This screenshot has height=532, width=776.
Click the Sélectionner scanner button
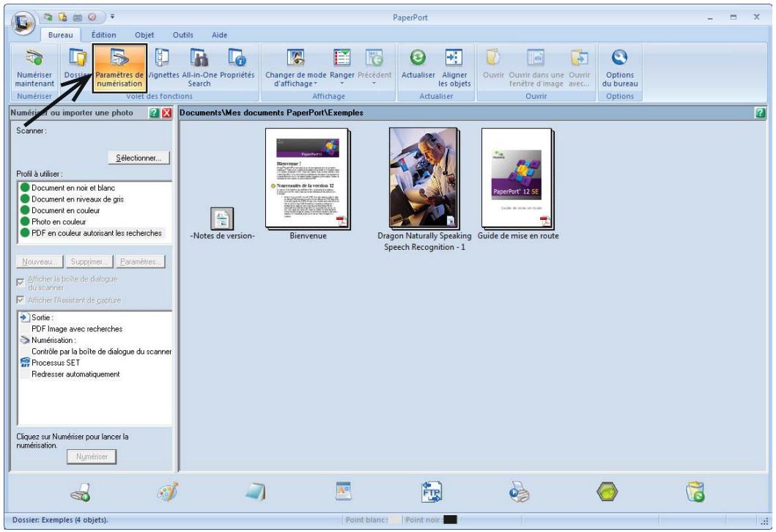tap(138, 158)
